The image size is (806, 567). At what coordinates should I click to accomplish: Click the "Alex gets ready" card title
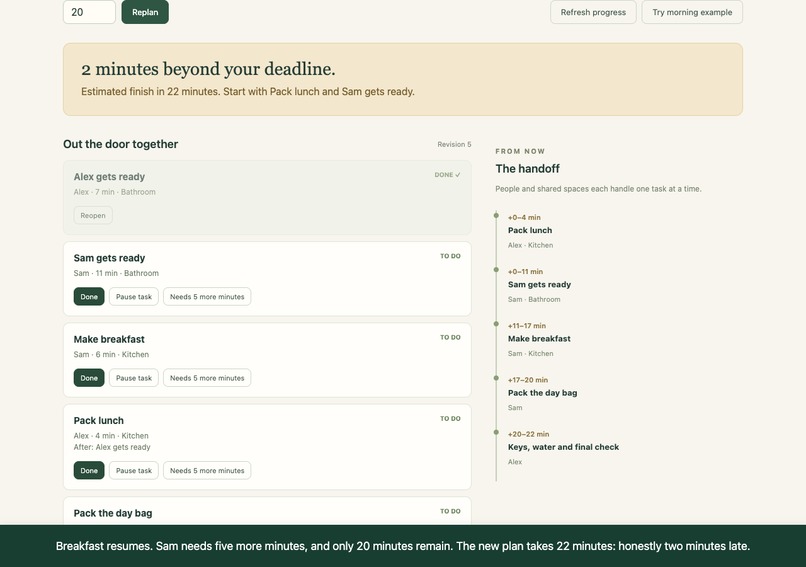coord(109,177)
